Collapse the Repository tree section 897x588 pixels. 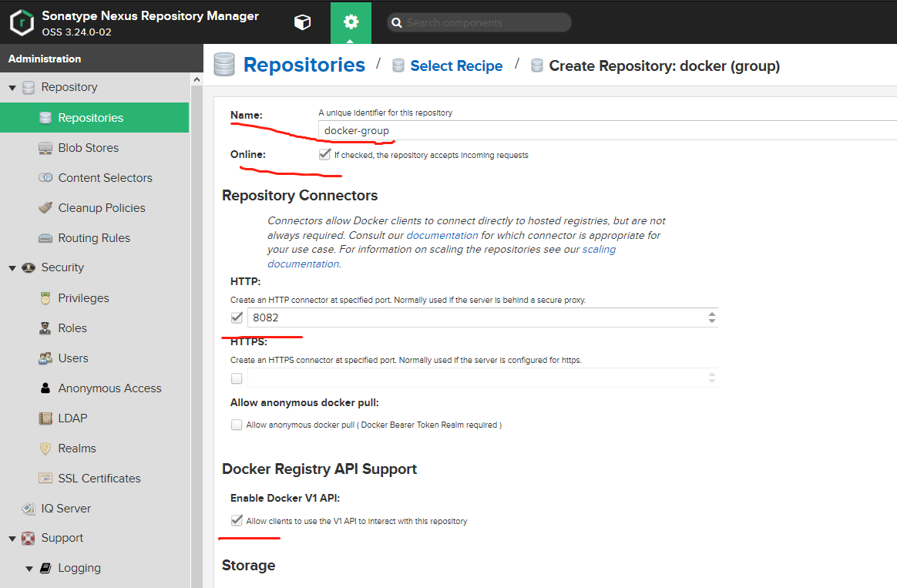point(12,88)
